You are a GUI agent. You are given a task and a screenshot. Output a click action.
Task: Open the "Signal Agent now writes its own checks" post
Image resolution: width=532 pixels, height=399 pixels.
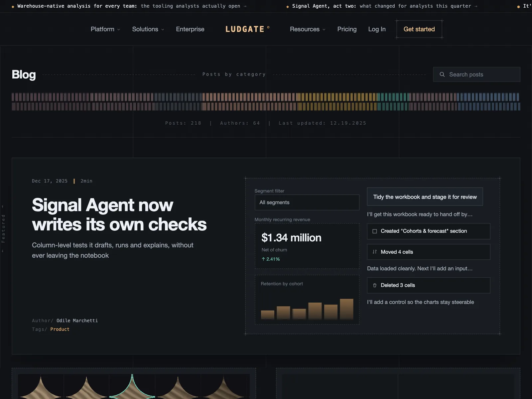click(119, 214)
